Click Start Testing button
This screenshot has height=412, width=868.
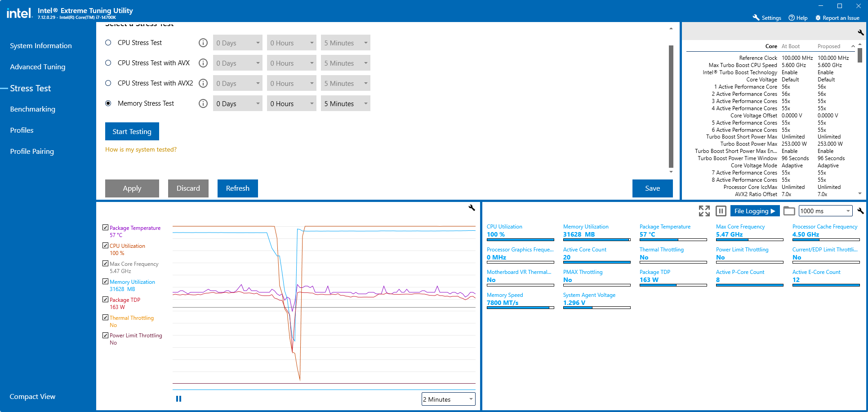point(132,131)
